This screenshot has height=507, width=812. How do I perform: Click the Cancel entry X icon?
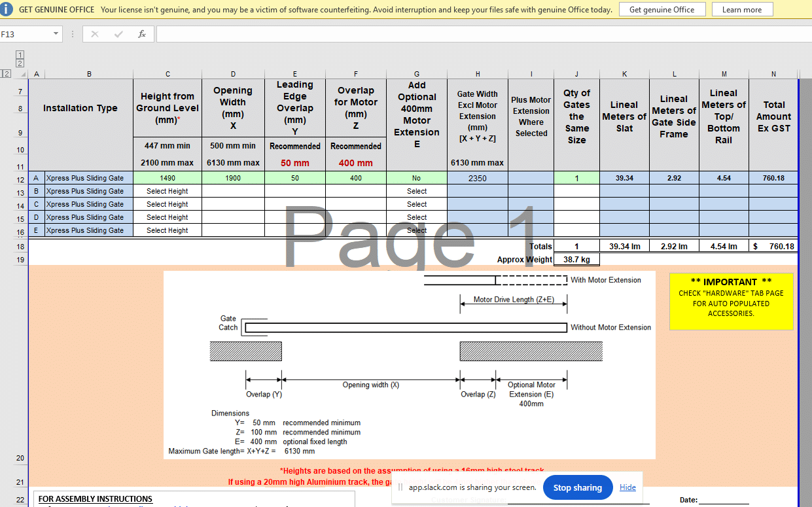tap(95, 34)
